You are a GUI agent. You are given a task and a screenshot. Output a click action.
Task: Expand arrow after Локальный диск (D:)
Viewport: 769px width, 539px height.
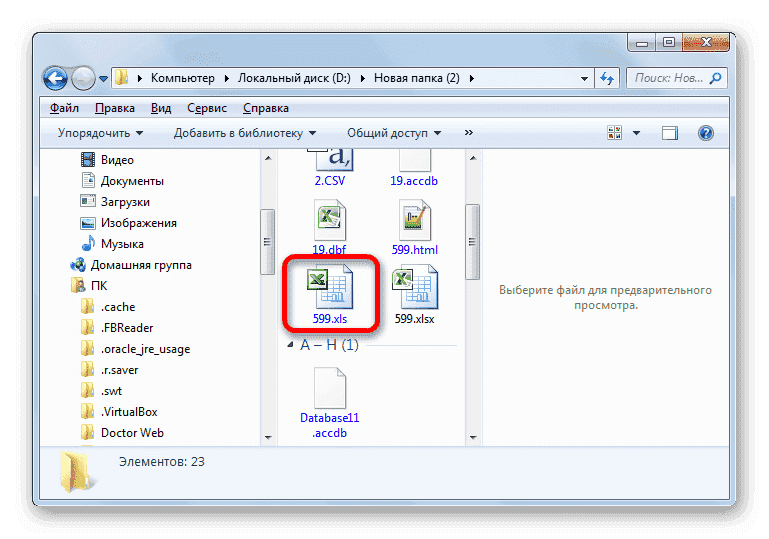coord(363,78)
